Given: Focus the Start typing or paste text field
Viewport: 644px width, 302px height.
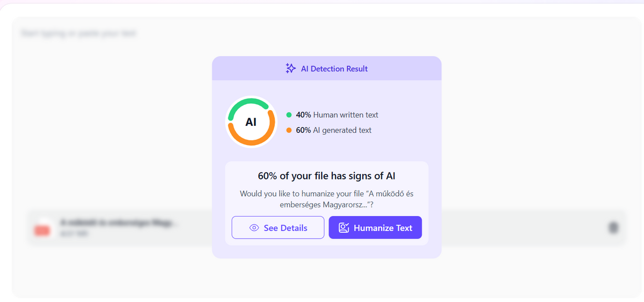Looking at the screenshot, I should coord(79,33).
